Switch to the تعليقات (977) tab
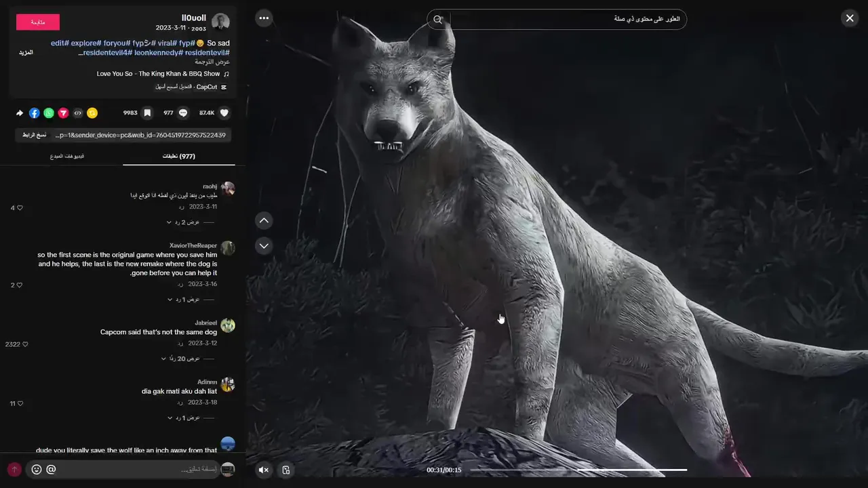This screenshot has height=488, width=868. tap(179, 156)
